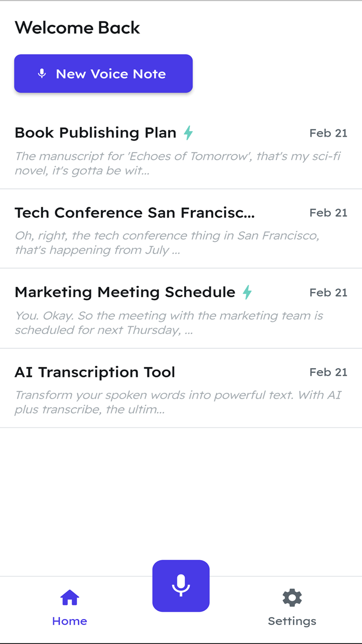The height and width of the screenshot is (644, 362).
Task: Click the Welcome Back heading
Action: click(77, 28)
